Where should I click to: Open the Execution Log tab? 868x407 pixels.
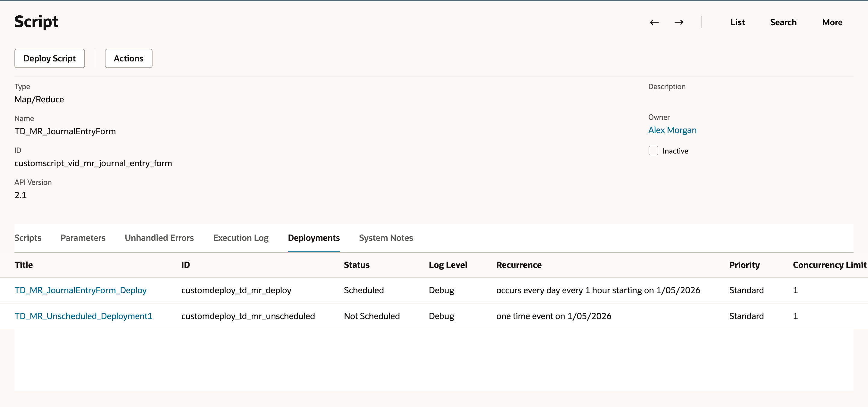click(241, 238)
